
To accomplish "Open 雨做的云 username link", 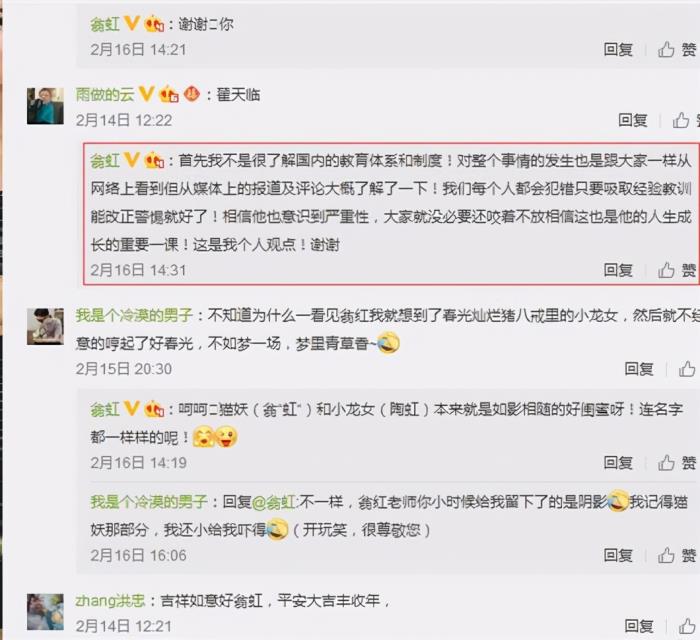I will coord(105,94).
